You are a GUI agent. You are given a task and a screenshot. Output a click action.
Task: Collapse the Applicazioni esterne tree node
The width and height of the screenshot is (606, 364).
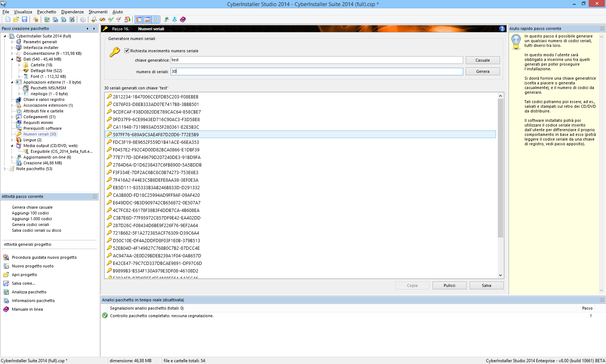coord(12,82)
